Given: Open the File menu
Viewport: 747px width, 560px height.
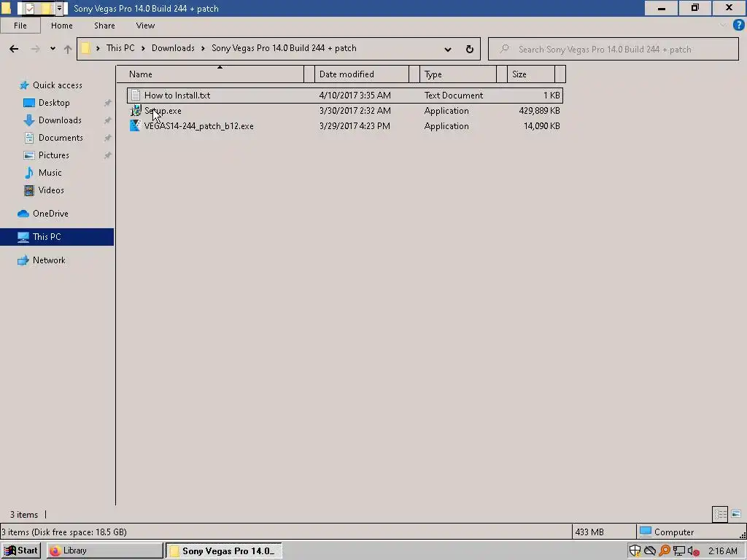Looking at the screenshot, I should (20, 26).
